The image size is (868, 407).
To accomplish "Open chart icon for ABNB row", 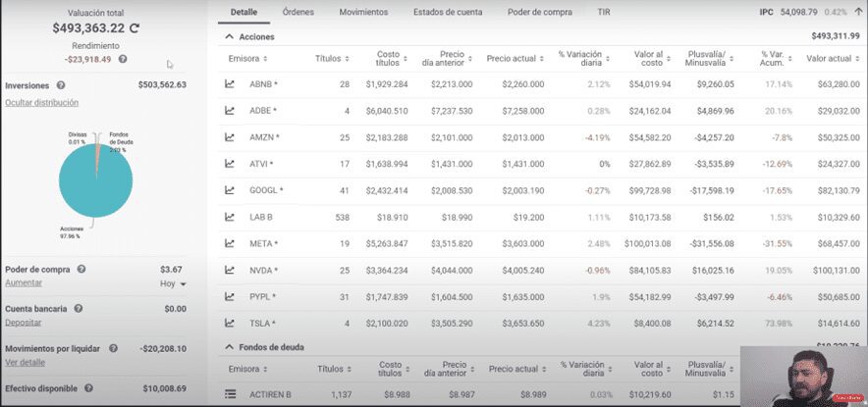I will tap(230, 84).
